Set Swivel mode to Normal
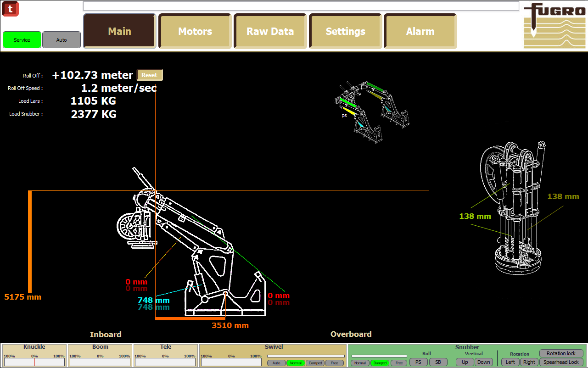Viewport: 588px width, 368px height. tap(296, 363)
